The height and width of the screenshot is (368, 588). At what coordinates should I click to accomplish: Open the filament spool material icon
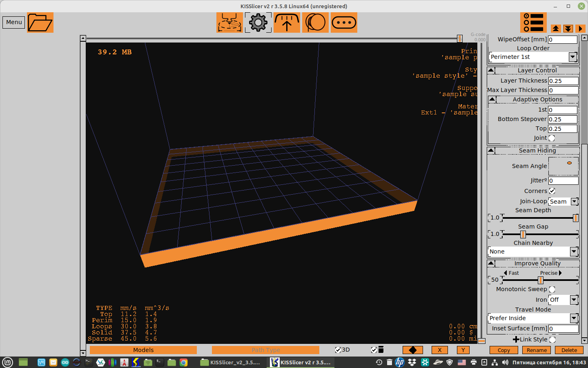315,22
